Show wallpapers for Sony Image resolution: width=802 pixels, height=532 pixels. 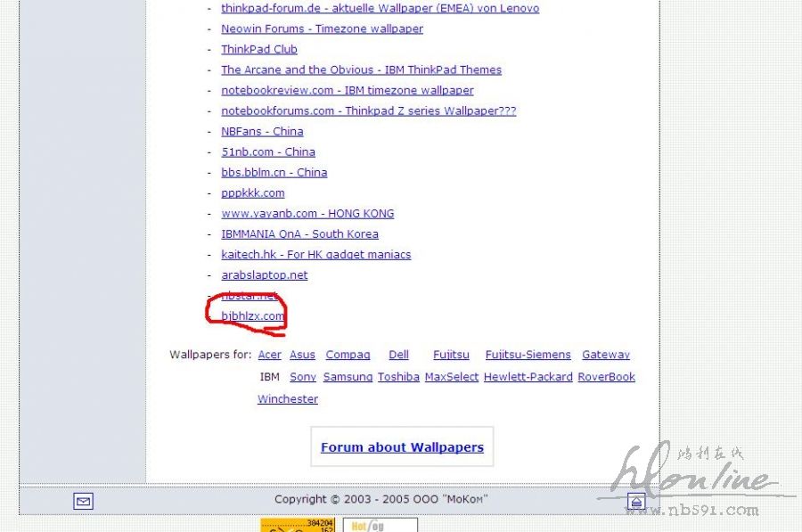[x=303, y=376]
